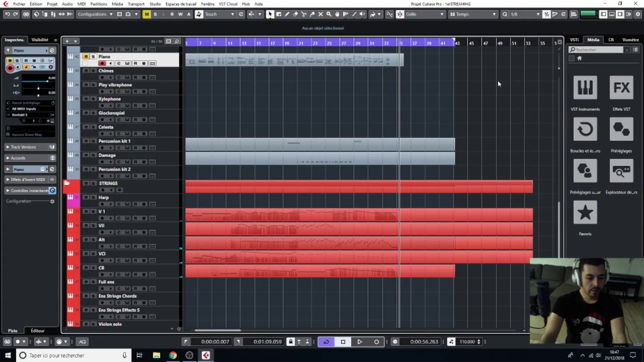Select the Object Selection arrow tool
This screenshot has width=644, height=362.
[270, 14]
